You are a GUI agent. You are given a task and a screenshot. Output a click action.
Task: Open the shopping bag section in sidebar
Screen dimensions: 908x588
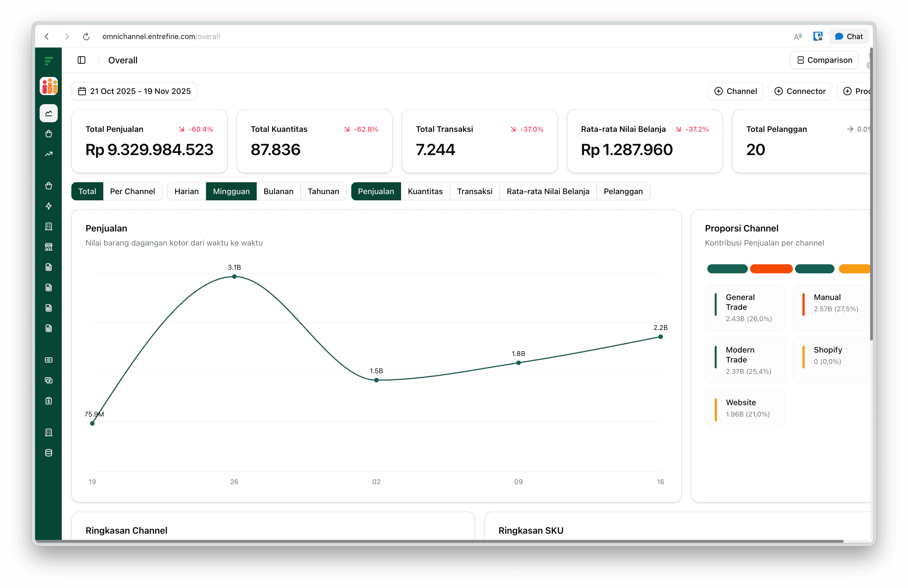(x=48, y=134)
